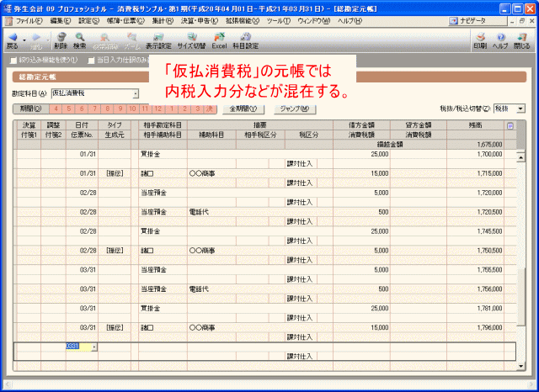
Task: Click horizontal scrollbar right arrow
Action: [531, 384]
